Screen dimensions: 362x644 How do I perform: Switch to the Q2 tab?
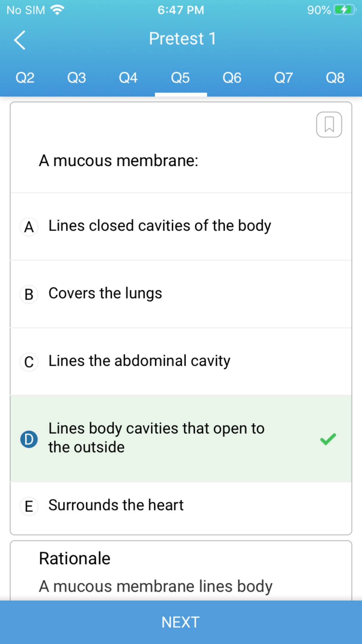click(x=25, y=78)
